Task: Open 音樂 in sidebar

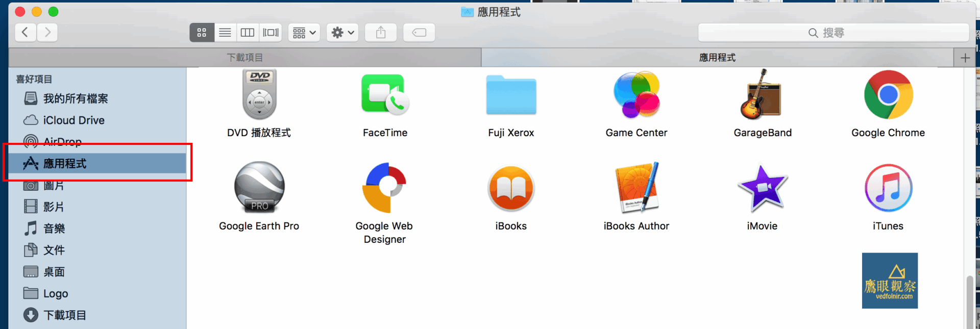Action: point(97,229)
